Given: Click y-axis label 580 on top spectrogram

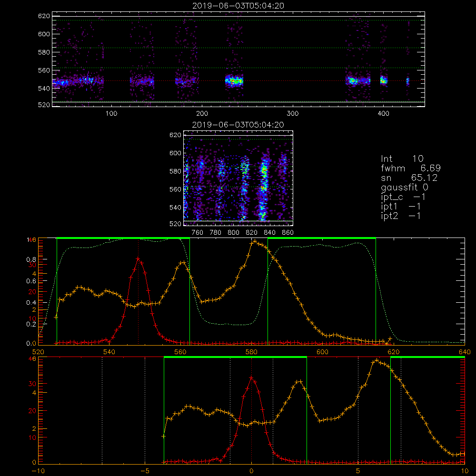Looking at the screenshot, I should [44, 52].
